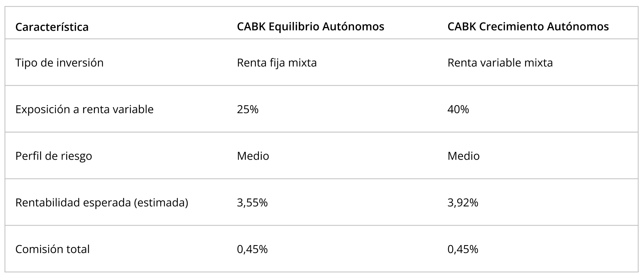The image size is (644, 277).
Task: Select 0,45% in the Crecimiento column
Action: click(x=463, y=249)
